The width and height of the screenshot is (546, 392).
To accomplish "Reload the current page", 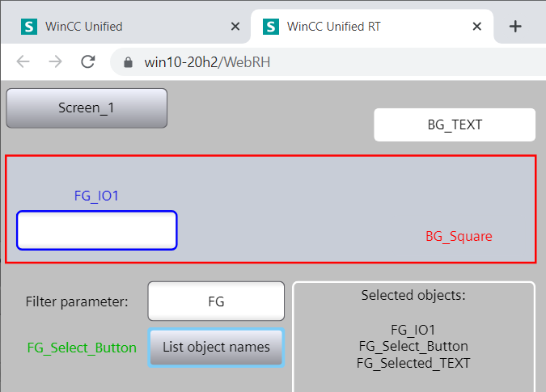I will [x=87, y=62].
